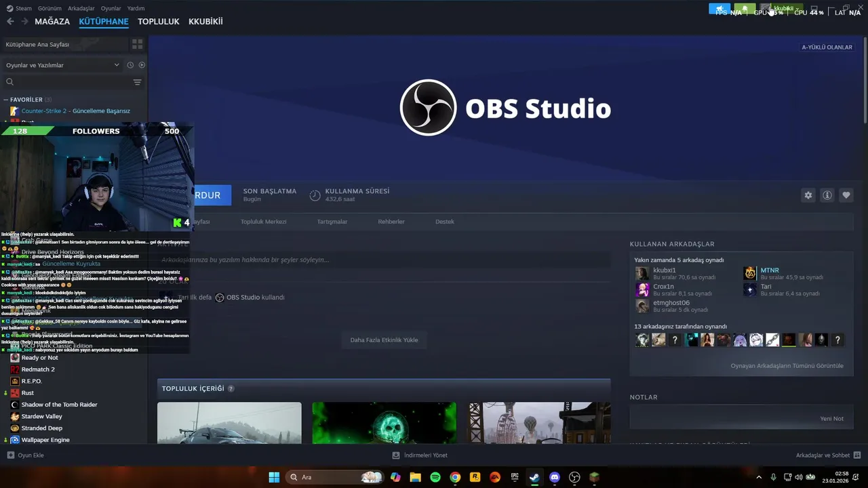Select Redmatch 2 in the list
The image size is (868, 488).
tap(38, 369)
